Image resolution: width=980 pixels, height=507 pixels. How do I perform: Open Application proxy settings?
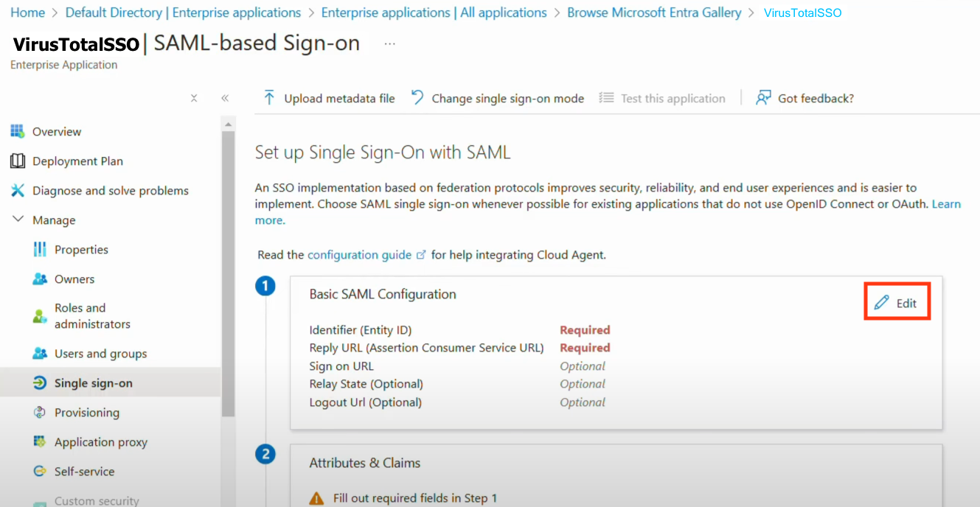pos(101,441)
